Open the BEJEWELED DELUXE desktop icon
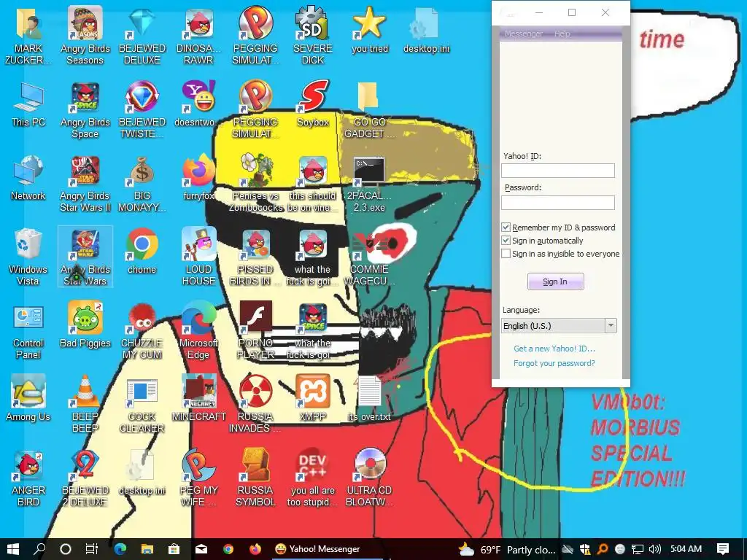This screenshot has height=560, width=747. click(142, 36)
